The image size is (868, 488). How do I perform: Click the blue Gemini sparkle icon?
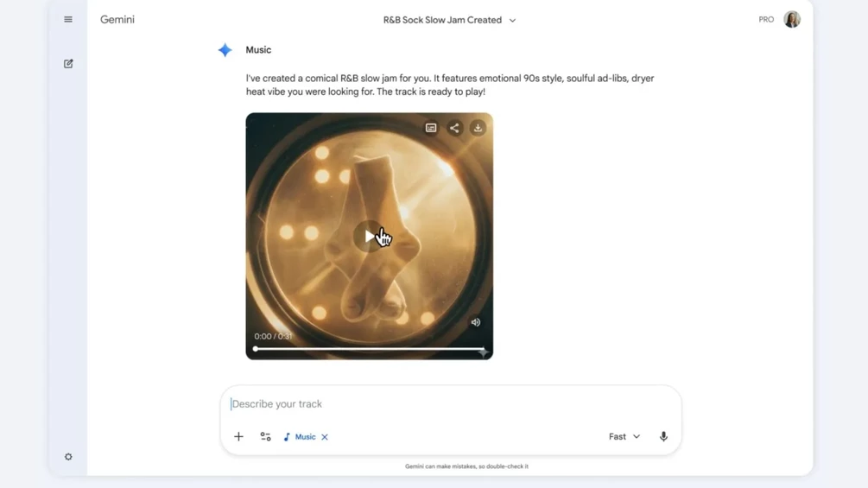point(225,50)
